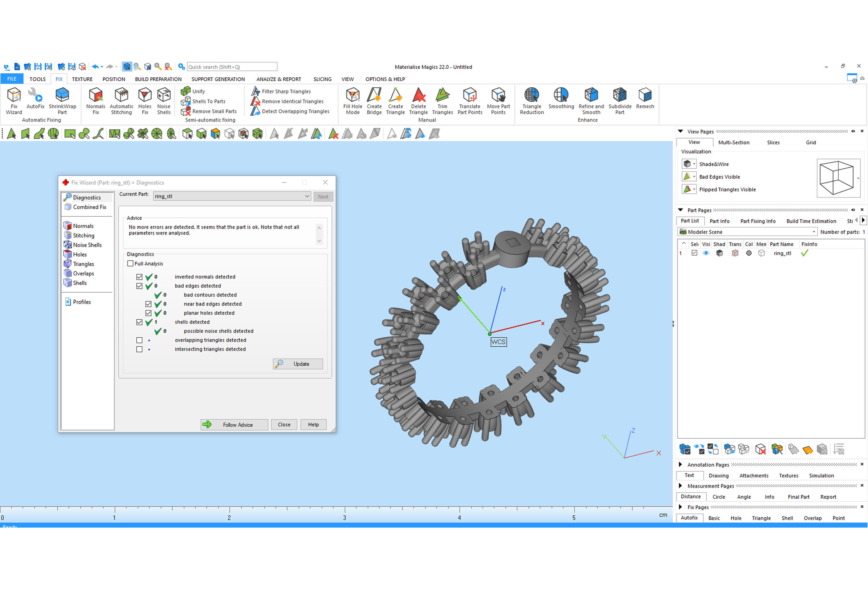Expand the Annotation Pages panel
This screenshot has width=868, height=614.
point(680,464)
